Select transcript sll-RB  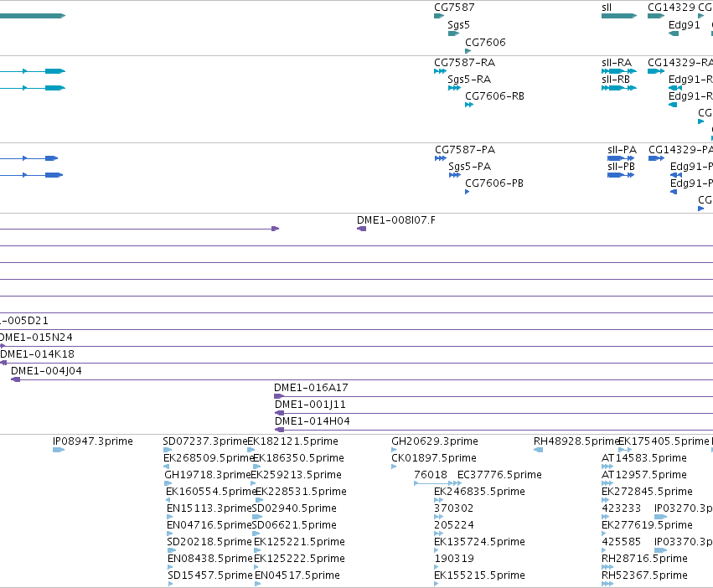coord(616,79)
